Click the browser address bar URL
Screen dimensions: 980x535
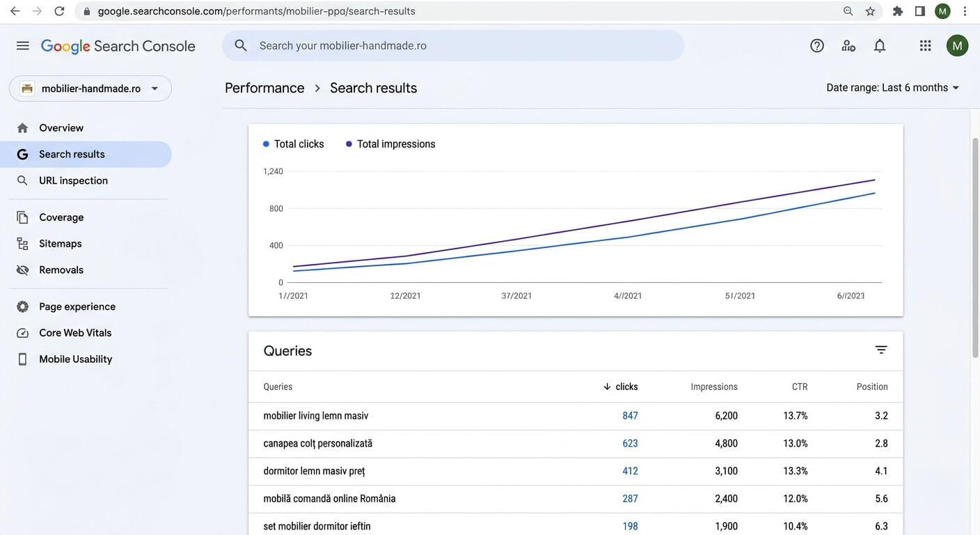pyautogui.click(x=256, y=11)
